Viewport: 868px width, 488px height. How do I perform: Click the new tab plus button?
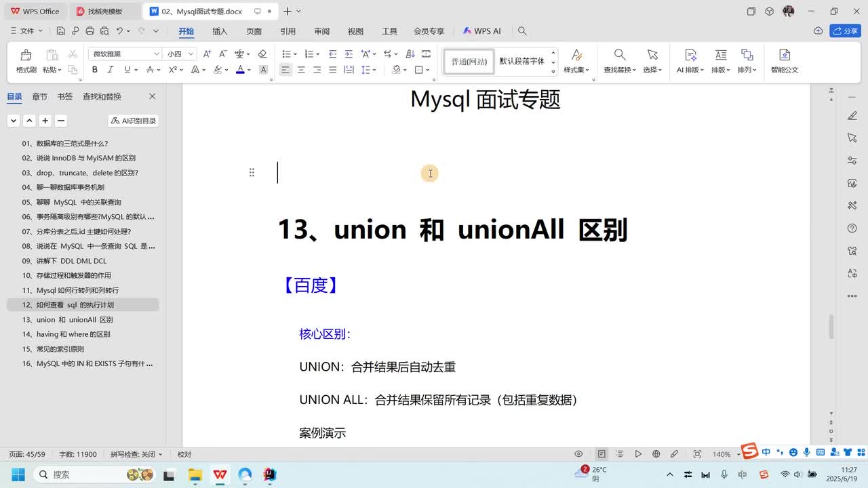[x=288, y=12]
